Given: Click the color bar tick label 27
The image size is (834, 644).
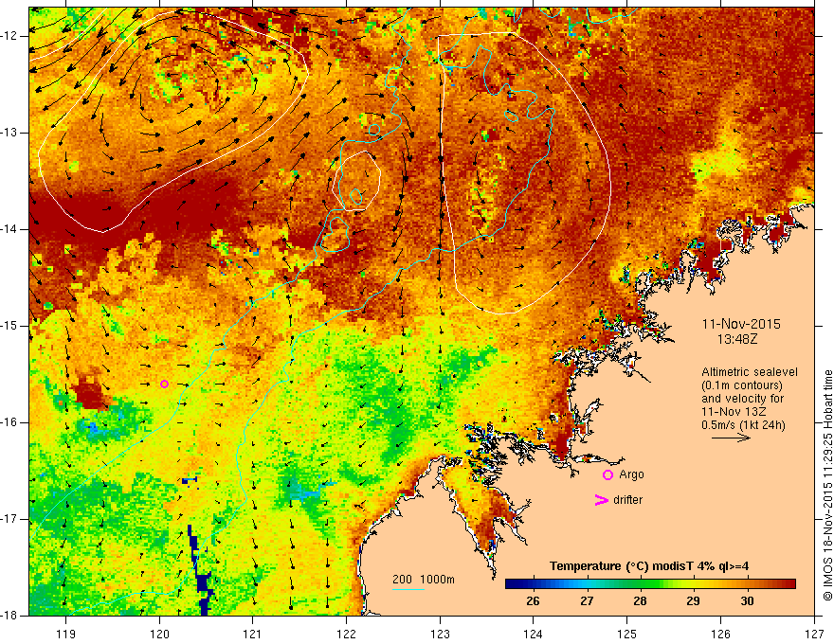Looking at the screenshot, I should pos(586,601).
